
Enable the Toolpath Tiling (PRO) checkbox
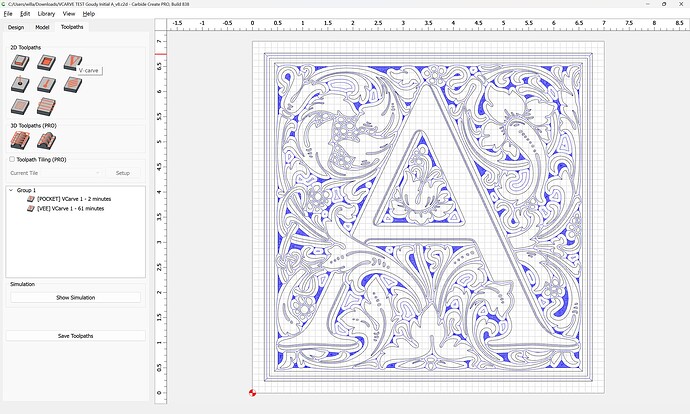tap(12, 159)
